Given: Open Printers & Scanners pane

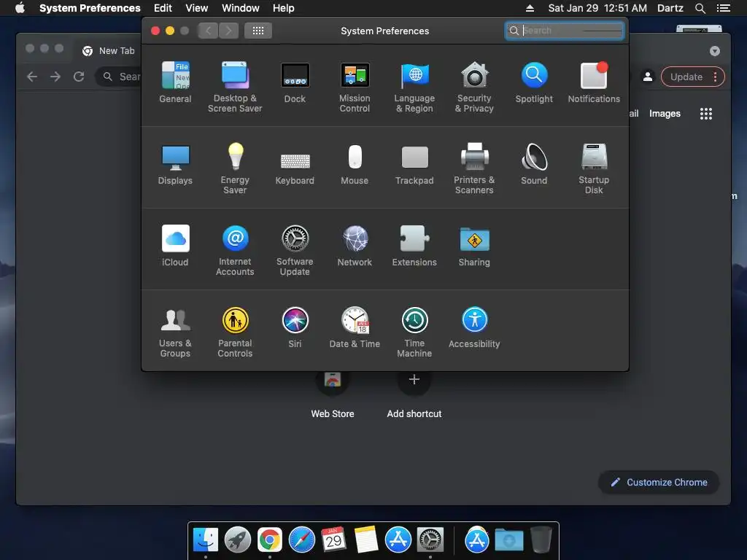Looking at the screenshot, I should [474, 168].
